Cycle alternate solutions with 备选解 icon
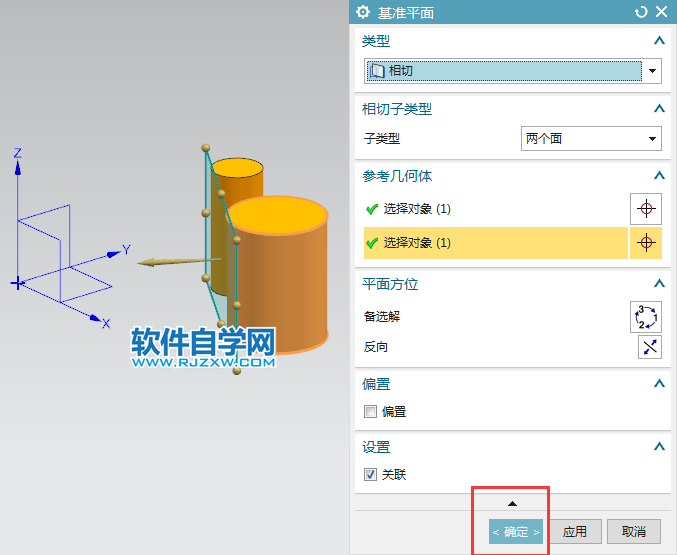Image resolution: width=677 pixels, height=555 pixels. (x=646, y=317)
